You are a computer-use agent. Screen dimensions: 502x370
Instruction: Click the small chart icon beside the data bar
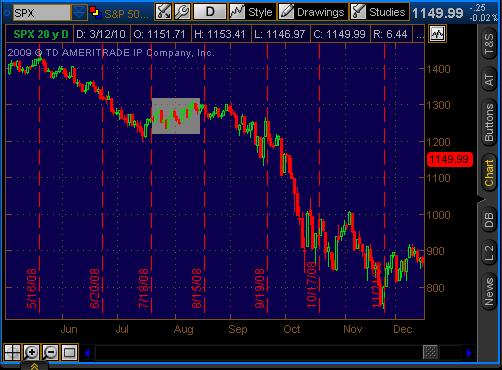click(437, 34)
